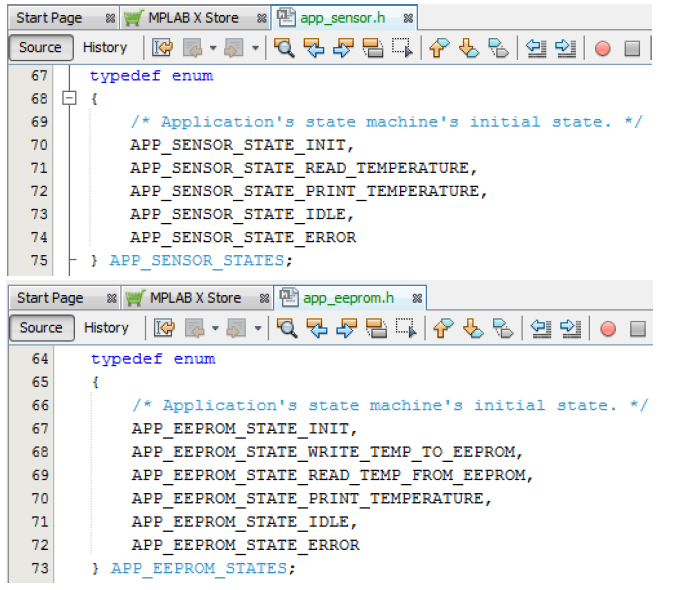Close the bottom Start Page tab
695x590 pixels.
pos(111,299)
